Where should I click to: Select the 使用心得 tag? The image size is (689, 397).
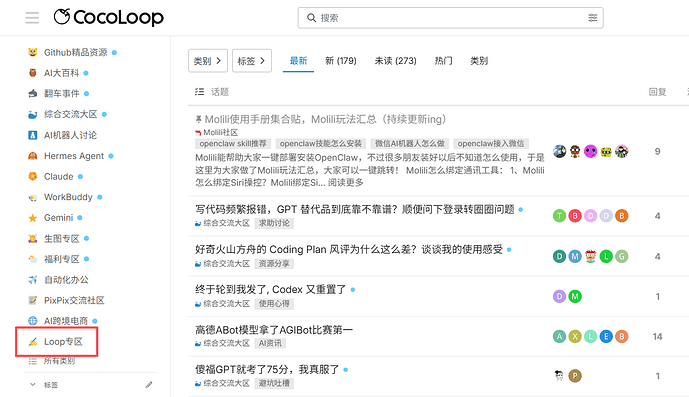tap(274, 304)
